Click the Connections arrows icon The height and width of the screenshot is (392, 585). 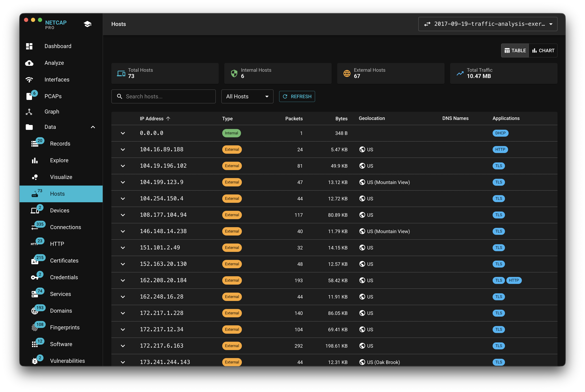(35, 227)
